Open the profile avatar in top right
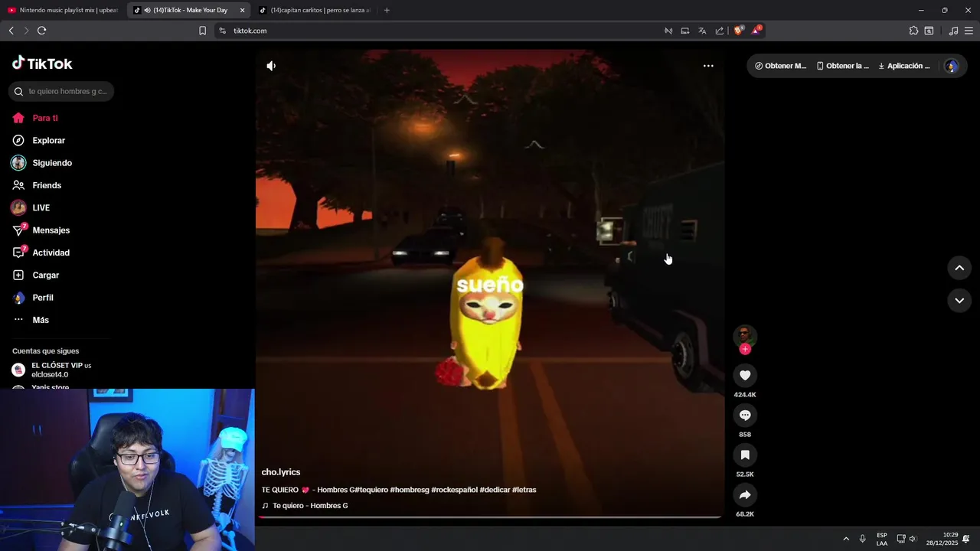 952,66
